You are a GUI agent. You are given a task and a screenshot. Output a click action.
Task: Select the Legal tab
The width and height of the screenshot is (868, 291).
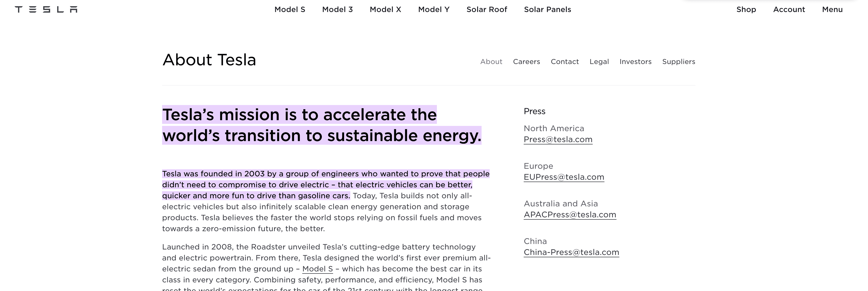(x=599, y=62)
